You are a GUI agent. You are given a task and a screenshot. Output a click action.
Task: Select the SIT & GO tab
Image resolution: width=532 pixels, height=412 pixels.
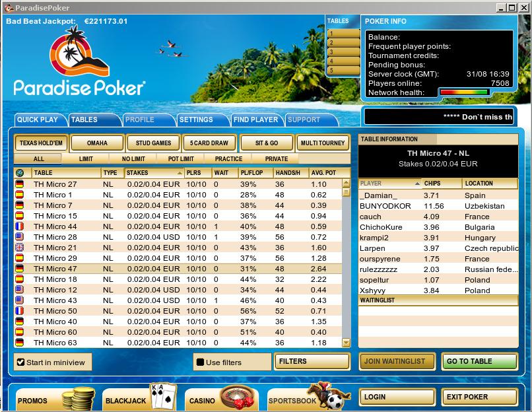(x=267, y=143)
